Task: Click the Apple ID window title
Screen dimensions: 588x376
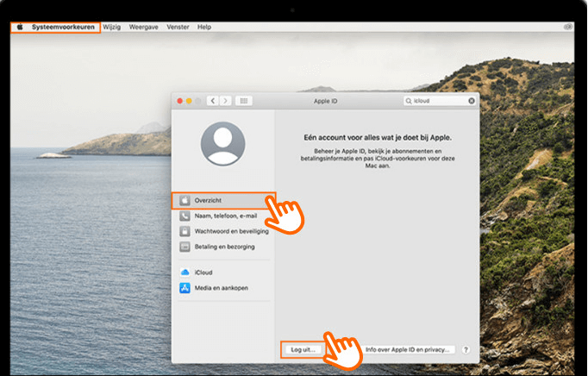Action: (x=326, y=101)
